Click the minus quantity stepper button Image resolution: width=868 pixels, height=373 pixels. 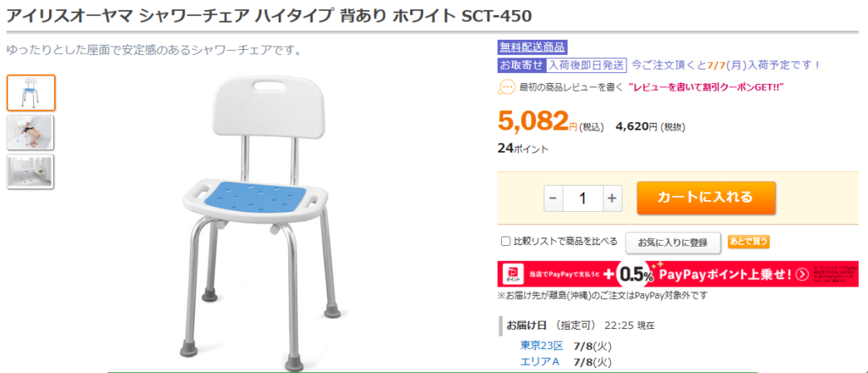pos(554,198)
